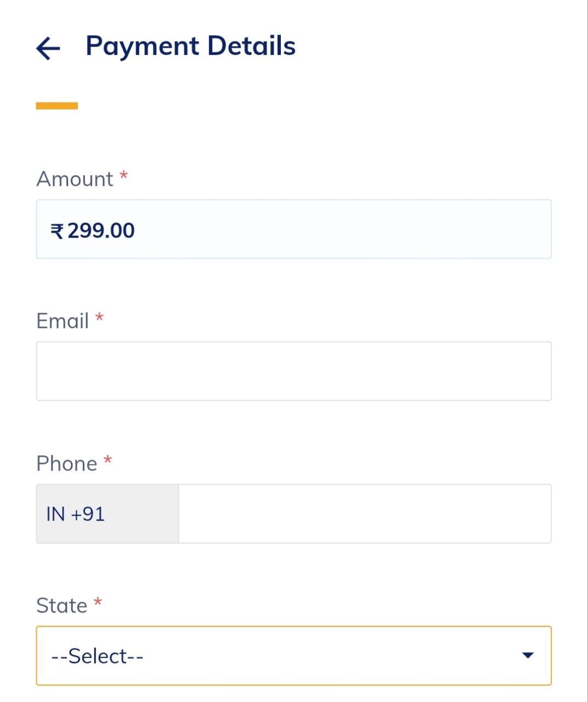588x702 pixels.
Task: Click the State label above the selector
Action: click(x=61, y=604)
